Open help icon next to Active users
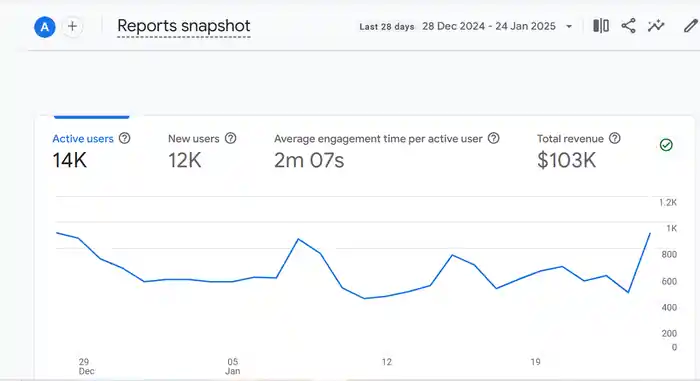This screenshot has height=381, width=700. click(125, 138)
